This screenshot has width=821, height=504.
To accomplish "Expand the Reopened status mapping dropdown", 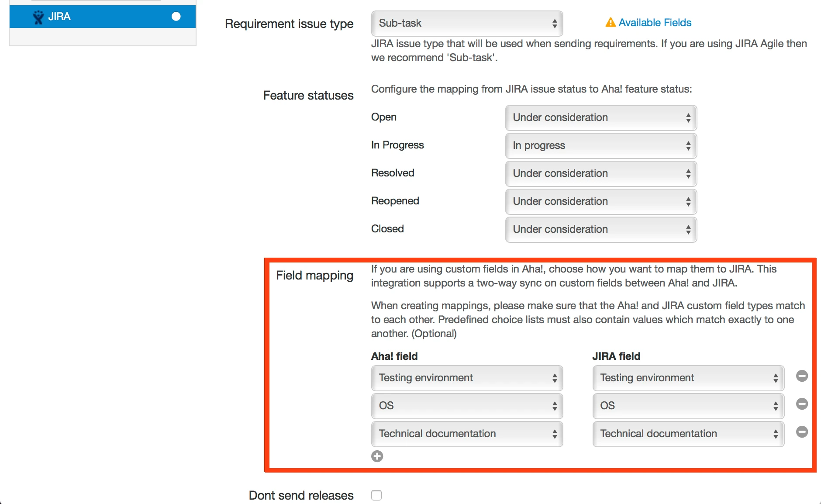I will tap(600, 202).
